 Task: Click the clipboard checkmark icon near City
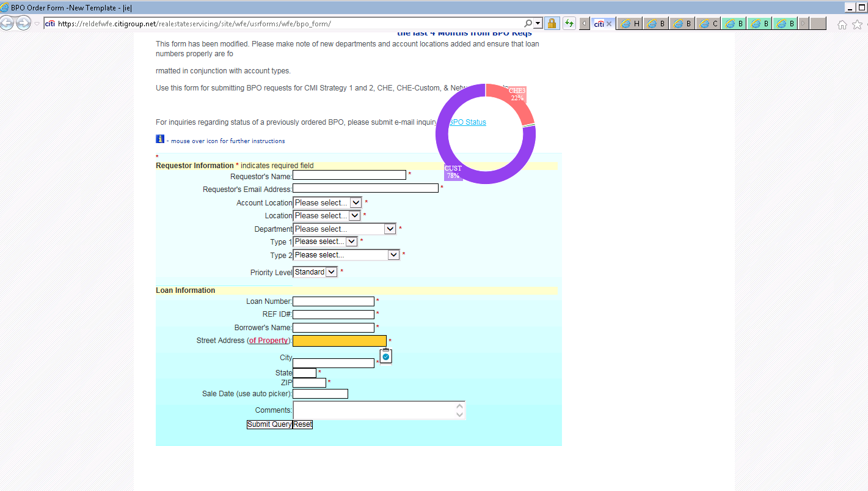(385, 356)
